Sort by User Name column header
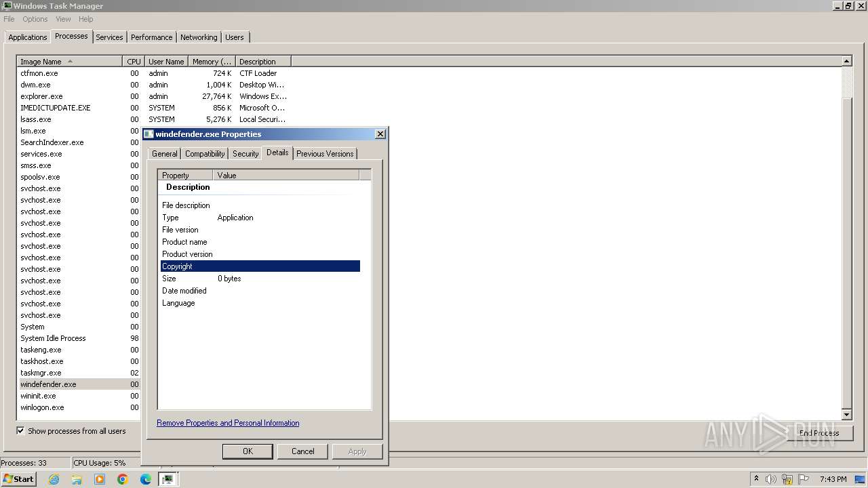868x488 pixels. click(166, 62)
